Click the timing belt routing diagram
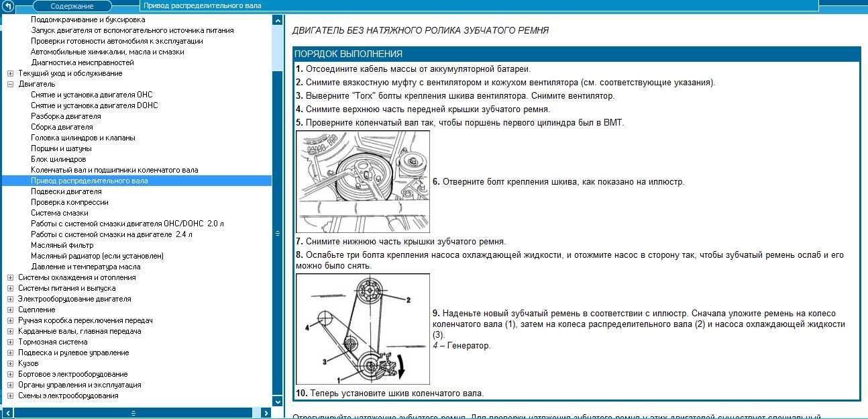Image resolution: width=868 pixels, height=419 pixels. [363, 329]
